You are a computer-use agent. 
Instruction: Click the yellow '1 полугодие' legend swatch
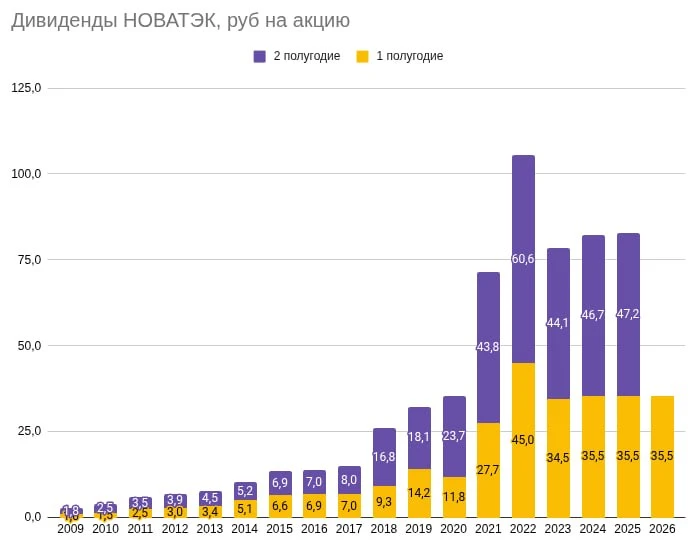pyautogui.click(x=362, y=56)
